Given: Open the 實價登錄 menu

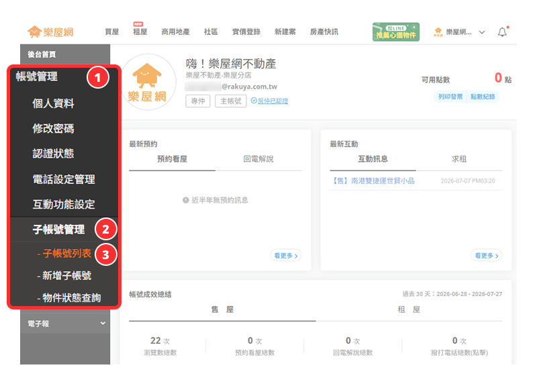Looking at the screenshot, I should (x=246, y=32).
